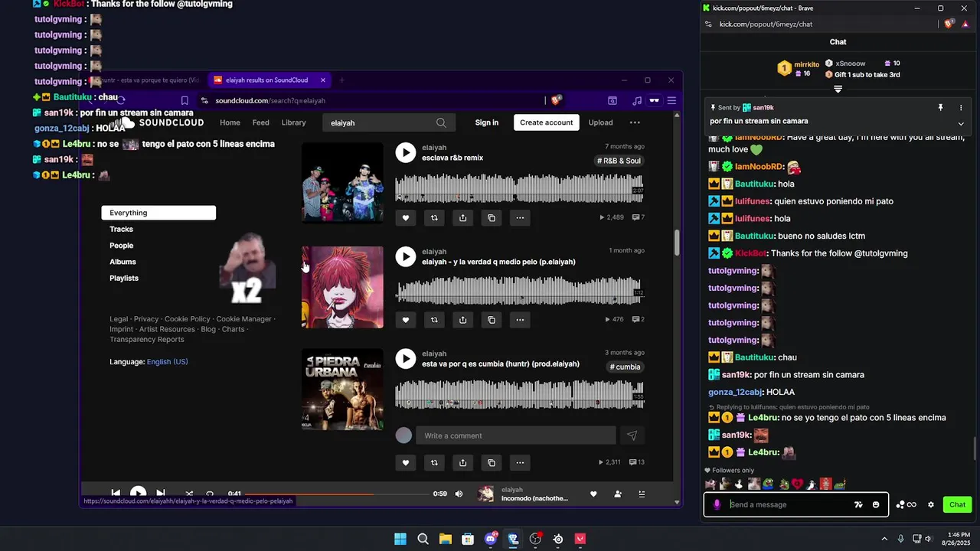The width and height of the screenshot is (980, 551).
Task: Click Create account on SoundCloud
Action: tap(547, 122)
